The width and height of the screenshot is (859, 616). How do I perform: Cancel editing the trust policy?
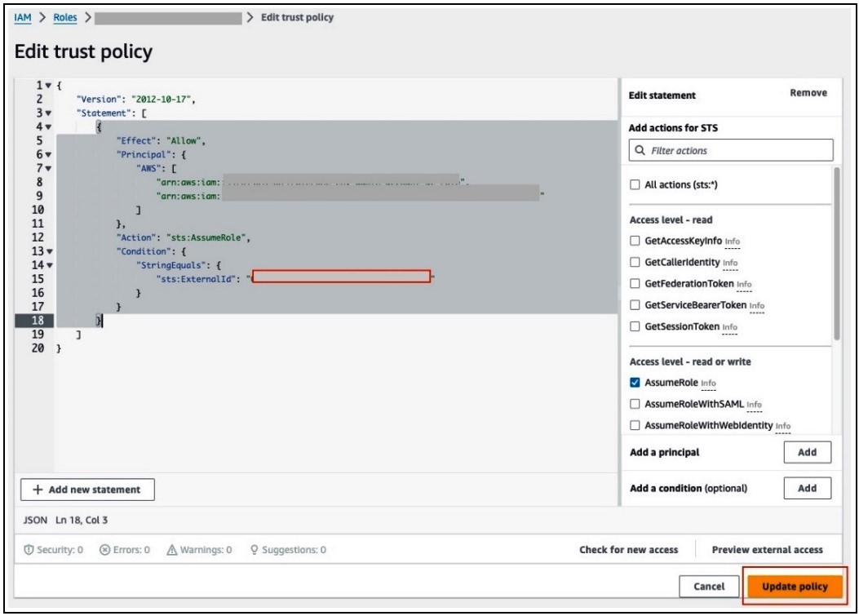tap(709, 587)
